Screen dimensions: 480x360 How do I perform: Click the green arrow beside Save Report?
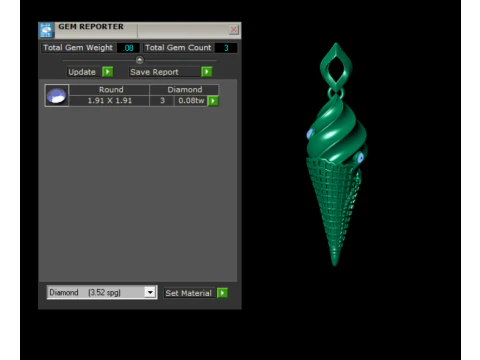(207, 72)
